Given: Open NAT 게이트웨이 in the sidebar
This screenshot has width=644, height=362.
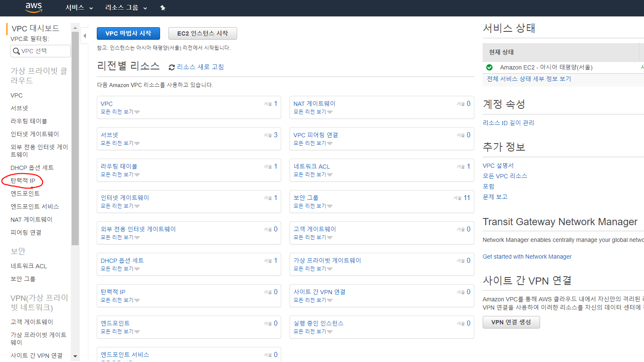Looking at the screenshot, I should pyautogui.click(x=31, y=220).
